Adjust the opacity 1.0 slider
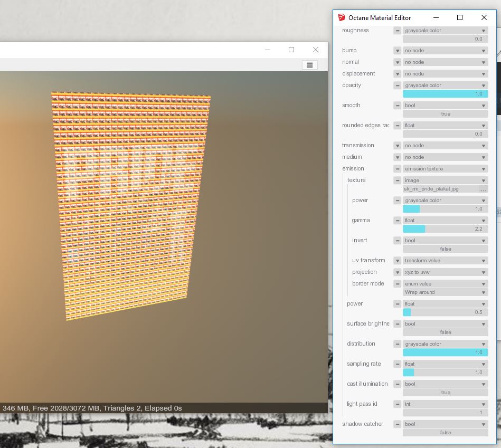 (446, 94)
